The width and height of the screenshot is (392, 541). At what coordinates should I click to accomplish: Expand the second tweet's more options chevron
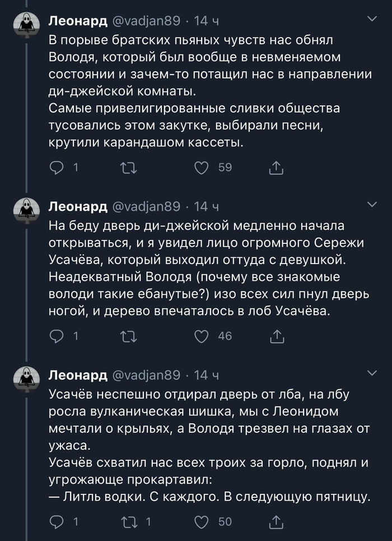pos(372,204)
